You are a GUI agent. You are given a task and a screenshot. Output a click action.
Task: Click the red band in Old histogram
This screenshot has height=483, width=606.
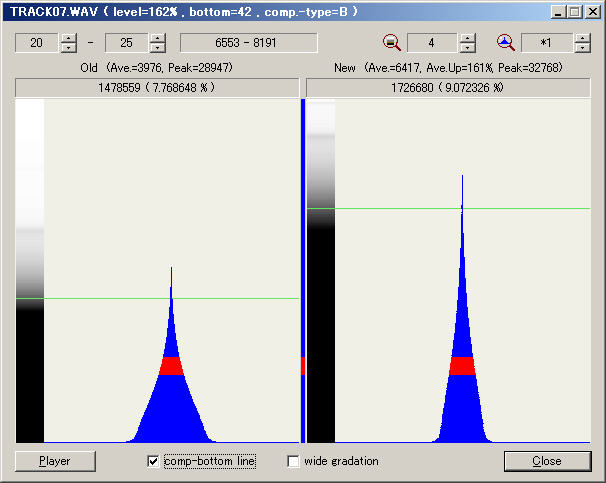(x=171, y=366)
